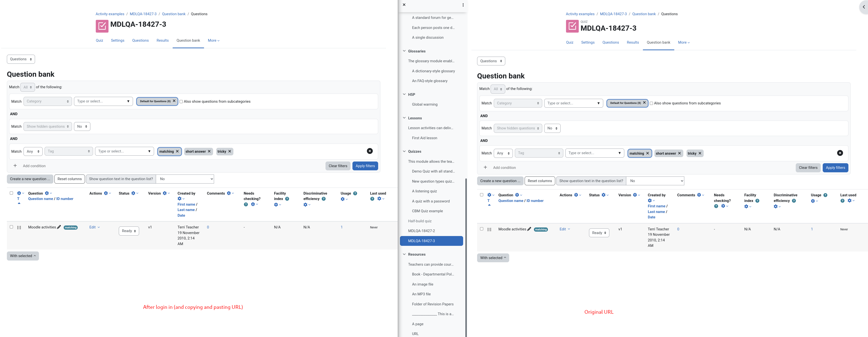Open Ready status dropdown in After login view
The image size is (868, 337).
129,231
